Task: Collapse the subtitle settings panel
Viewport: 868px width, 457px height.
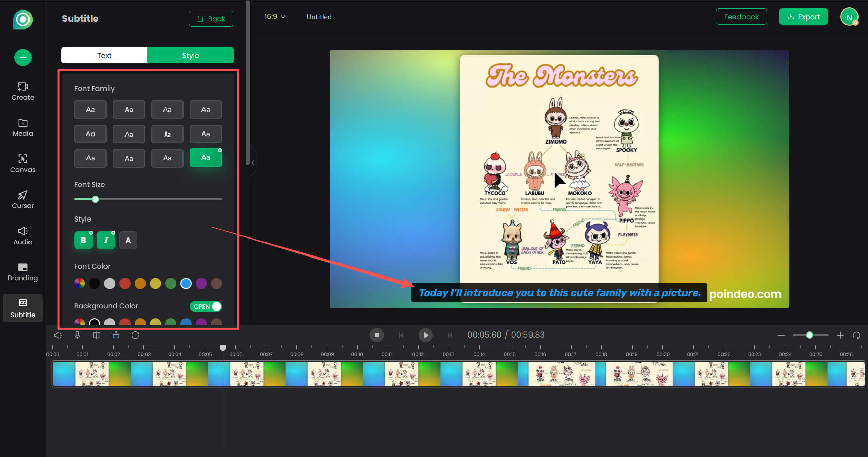Action: pyautogui.click(x=253, y=163)
